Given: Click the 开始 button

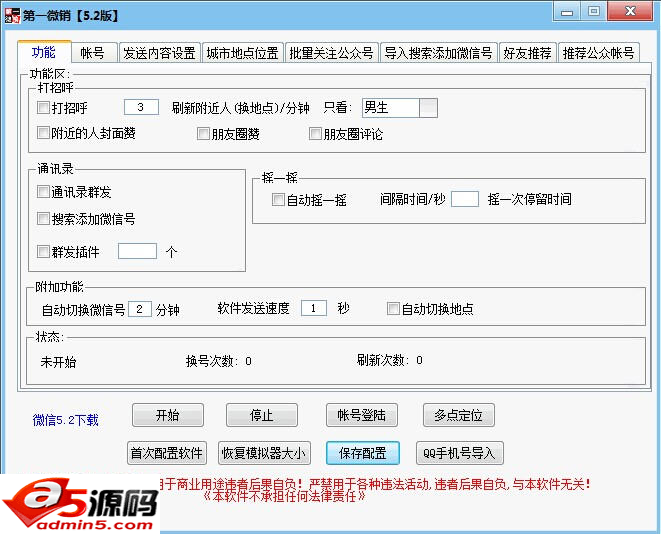Looking at the screenshot, I should [168, 415].
